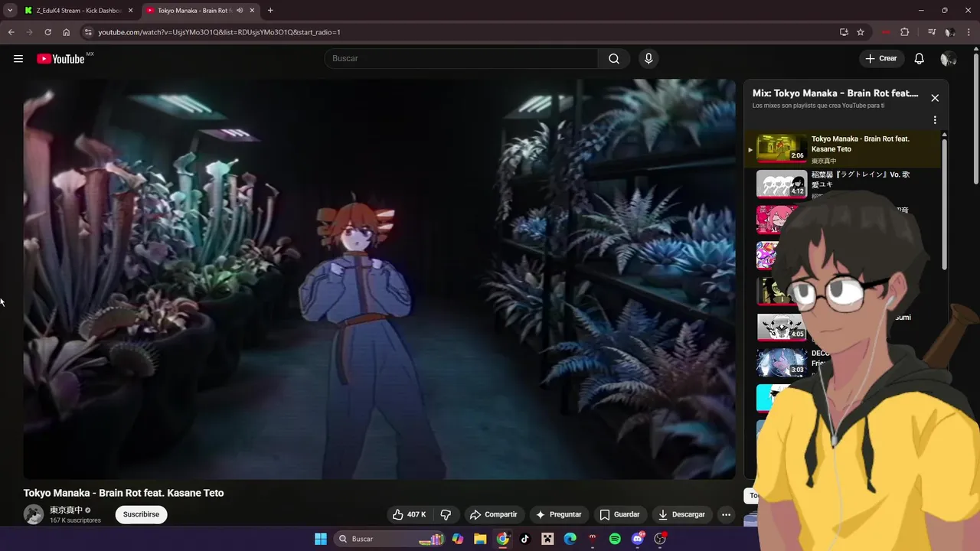Screen dimensions: 980x551
Task: Open the Windows Start menu
Action: (x=321, y=539)
